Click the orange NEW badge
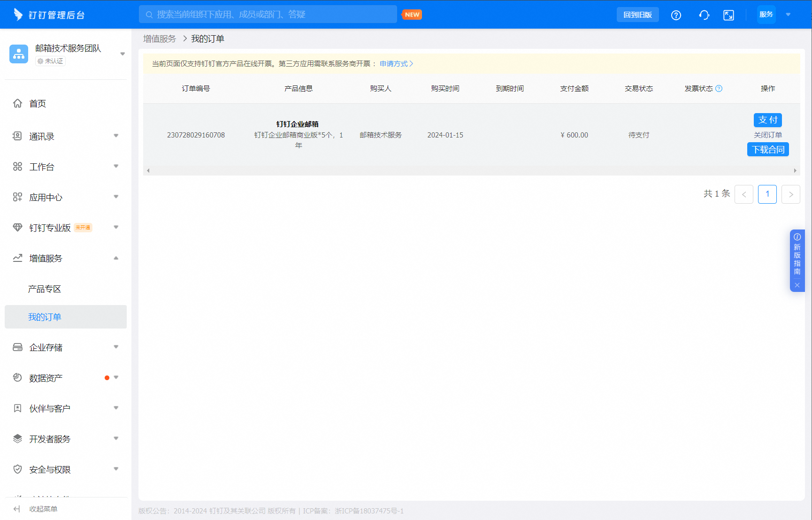 [412, 15]
